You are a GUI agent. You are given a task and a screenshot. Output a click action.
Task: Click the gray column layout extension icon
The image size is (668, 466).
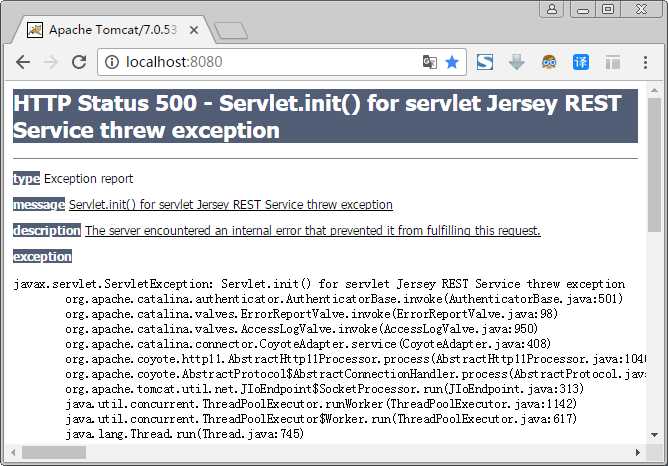coord(613,63)
